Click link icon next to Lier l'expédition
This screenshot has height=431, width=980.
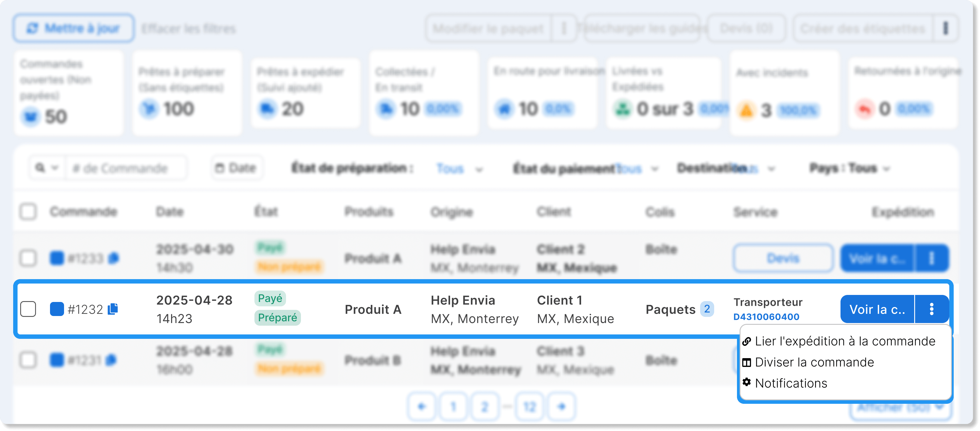click(746, 341)
